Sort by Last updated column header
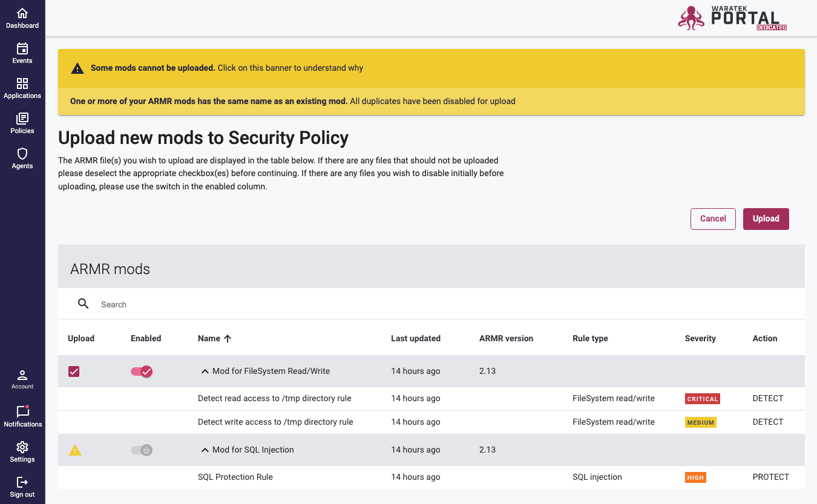 tap(416, 339)
